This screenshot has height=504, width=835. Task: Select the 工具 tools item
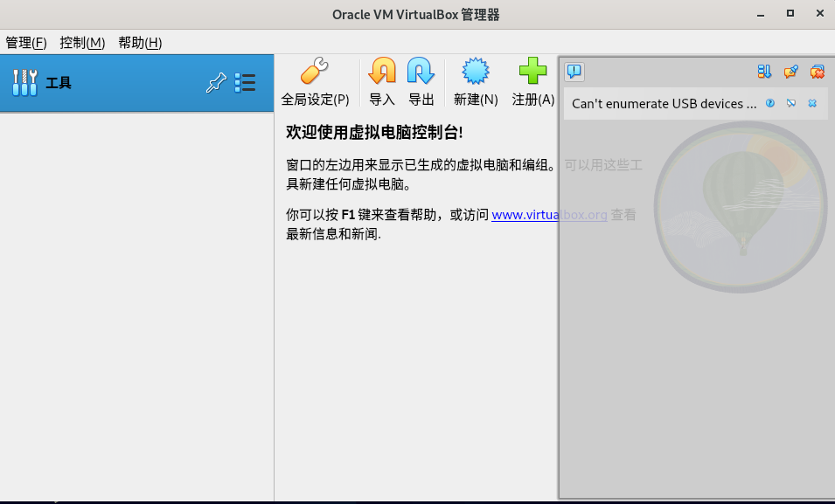pos(137,83)
